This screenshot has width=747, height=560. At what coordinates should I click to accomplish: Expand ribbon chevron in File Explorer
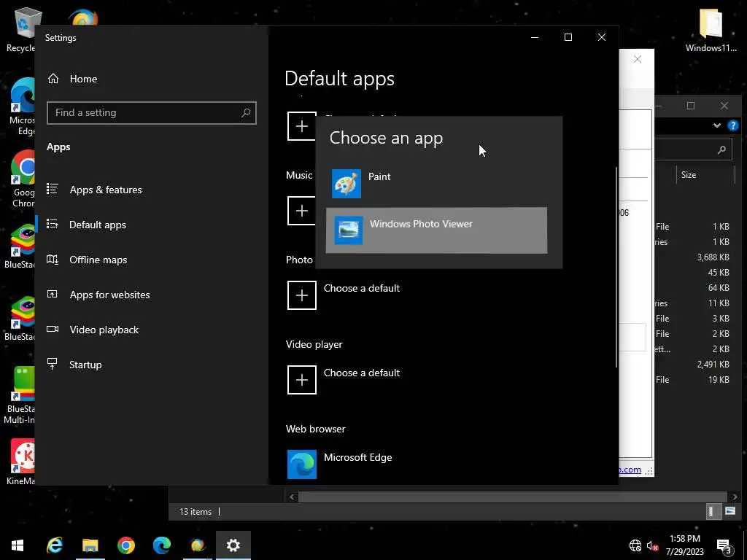click(717, 125)
